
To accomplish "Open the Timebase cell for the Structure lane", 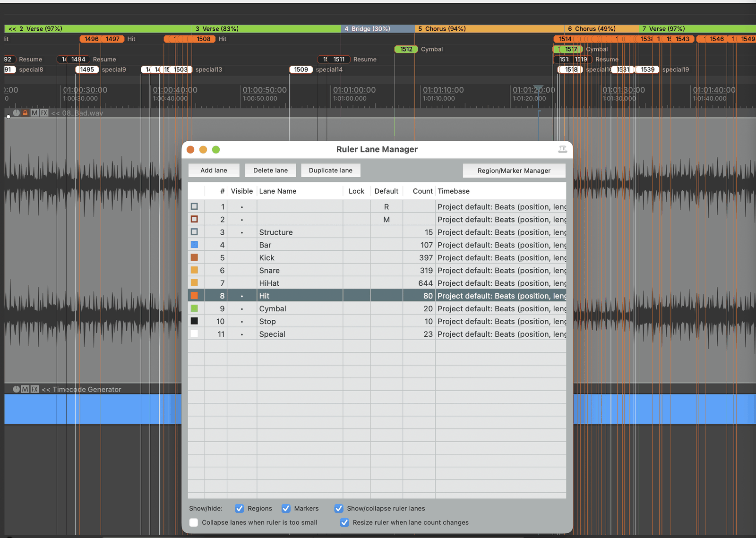I will click(x=501, y=232).
